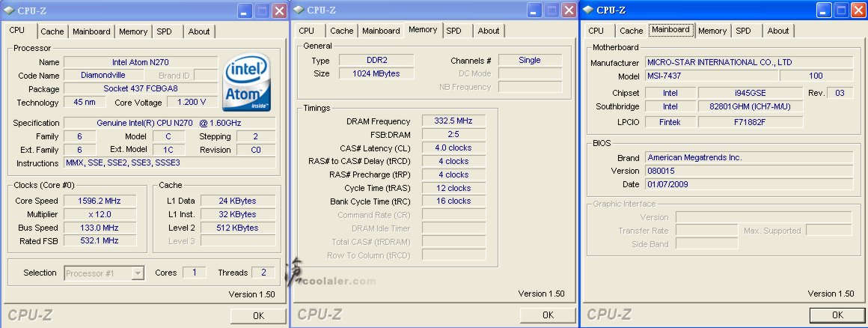This screenshot has height=328, width=868.
Task: Open About tab in right window
Action: point(777,31)
